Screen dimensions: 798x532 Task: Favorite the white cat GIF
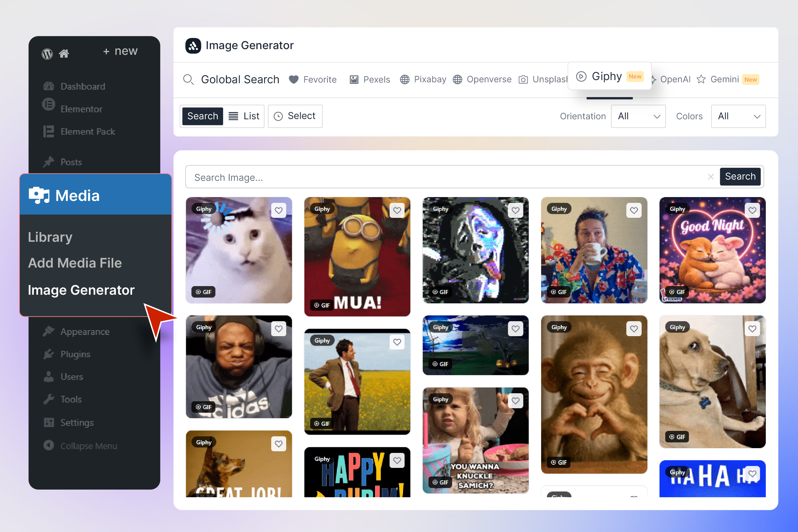point(279,211)
